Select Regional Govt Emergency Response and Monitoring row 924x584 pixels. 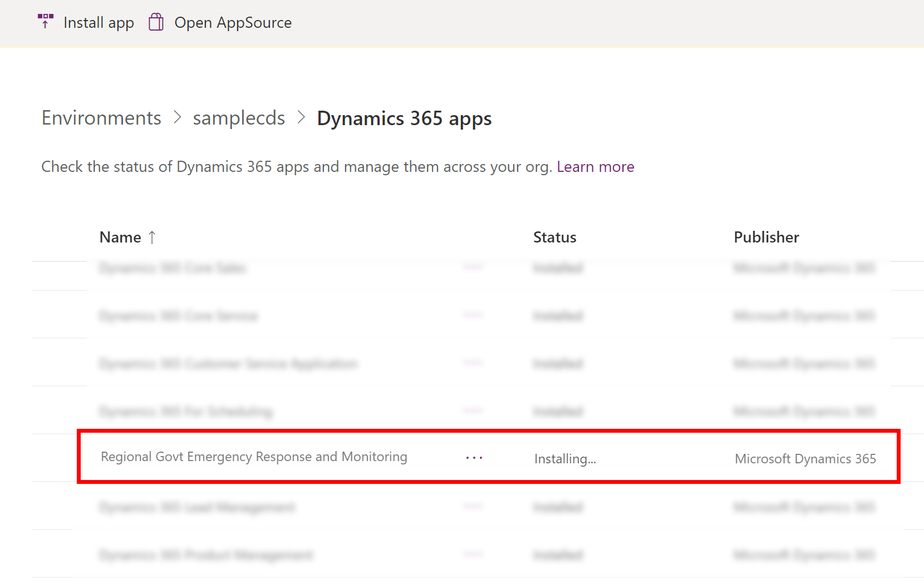point(489,457)
